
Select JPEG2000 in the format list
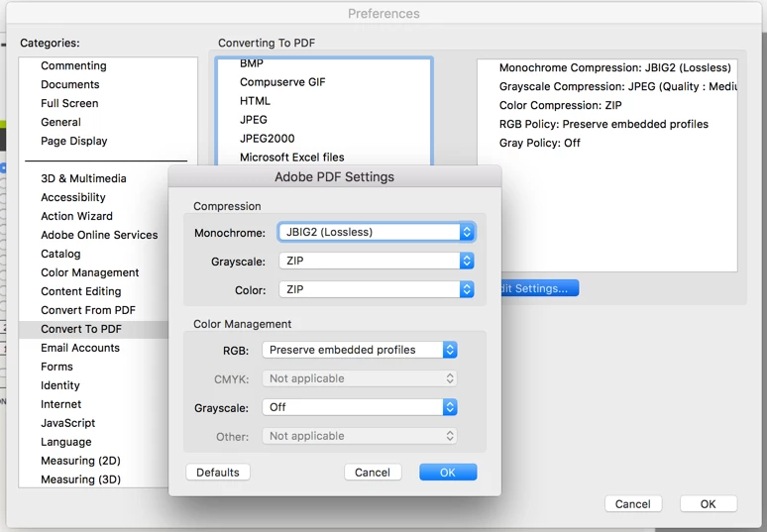(x=268, y=139)
